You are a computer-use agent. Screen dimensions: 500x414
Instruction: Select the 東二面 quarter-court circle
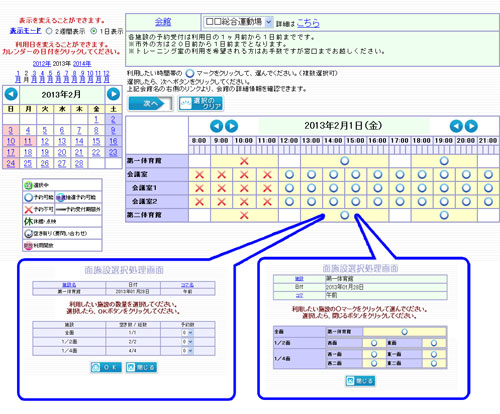pos(434,363)
